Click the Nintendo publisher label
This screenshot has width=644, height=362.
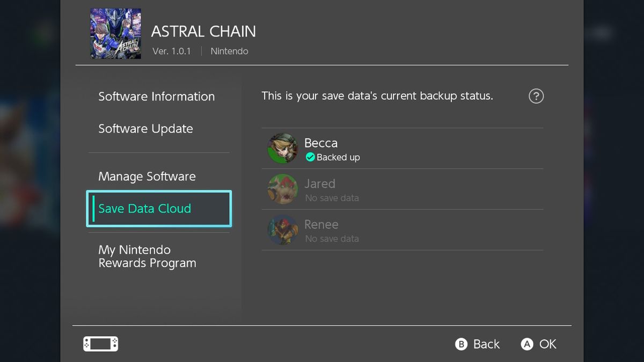point(229,51)
